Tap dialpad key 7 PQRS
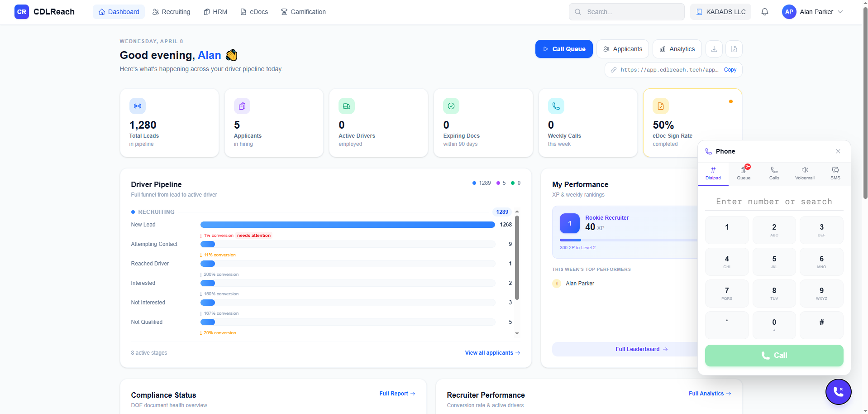This screenshot has width=868, height=414. point(727,294)
